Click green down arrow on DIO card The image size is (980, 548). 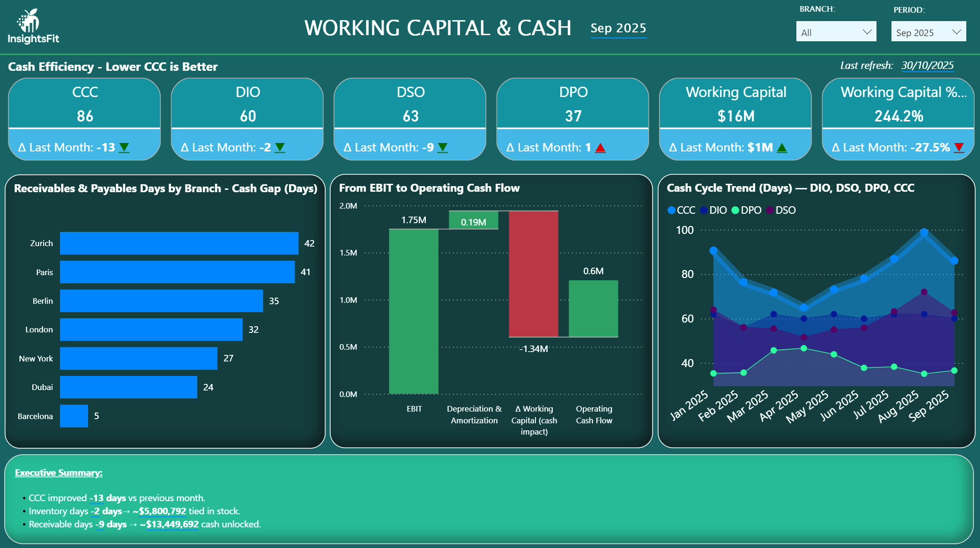280,148
